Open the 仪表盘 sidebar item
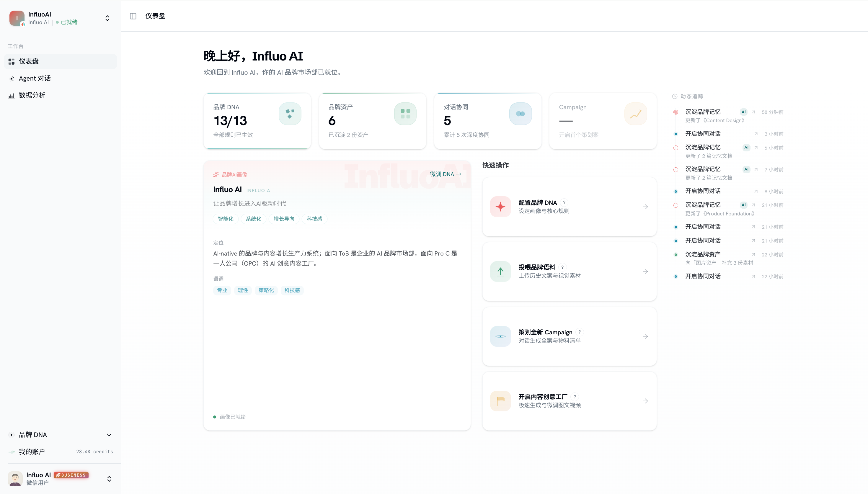The height and width of the screenshot is (494, 868). (x=61, y=61)
